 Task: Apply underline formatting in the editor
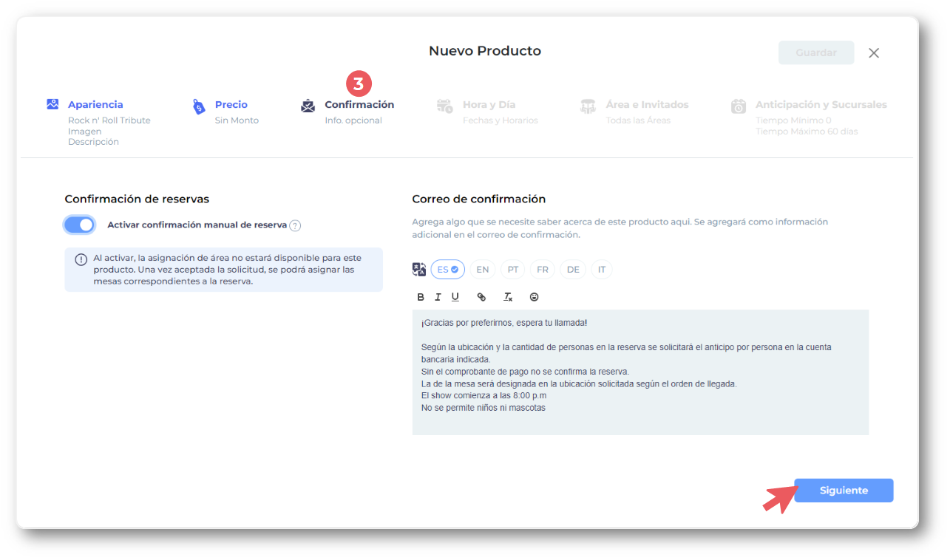click(455, 297)
